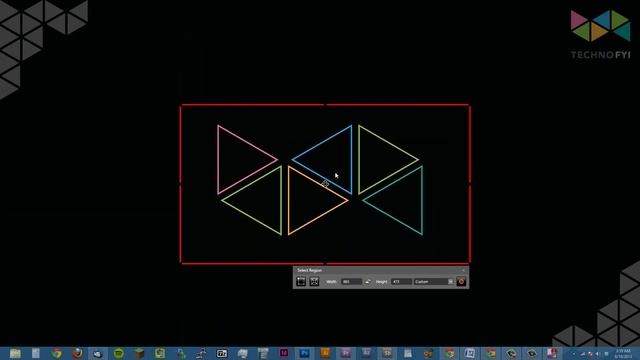Open Adobe Photoshop from the taskbar

(304, 353)
